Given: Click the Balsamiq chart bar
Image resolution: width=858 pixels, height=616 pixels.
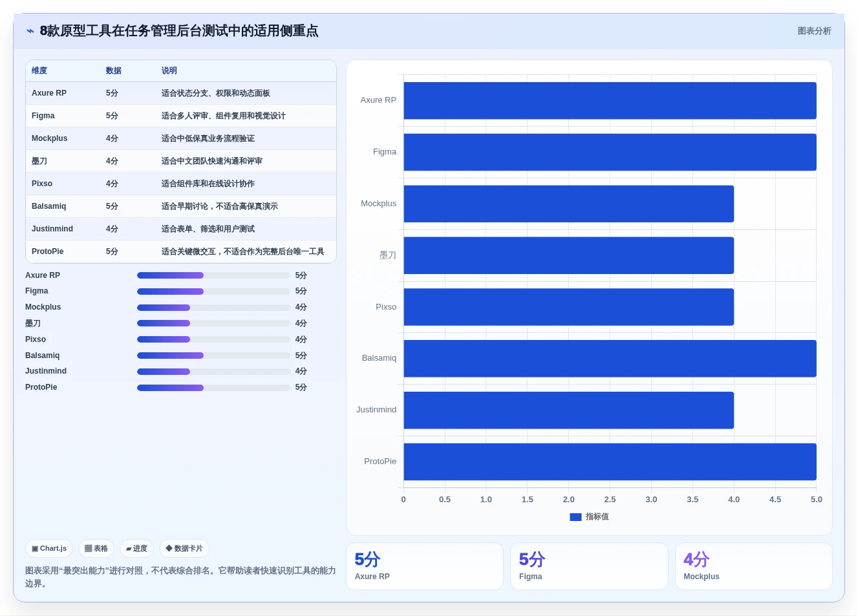Looking at the screenshot, I should pos(610,358).
